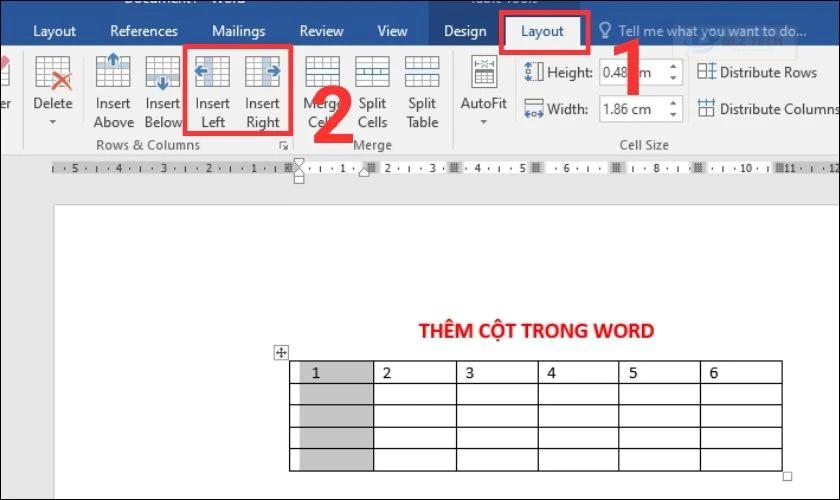The image size is (840, 500).
Task: Open the AutoFit button
Action: pyautogui.click(x=484, y=91)
